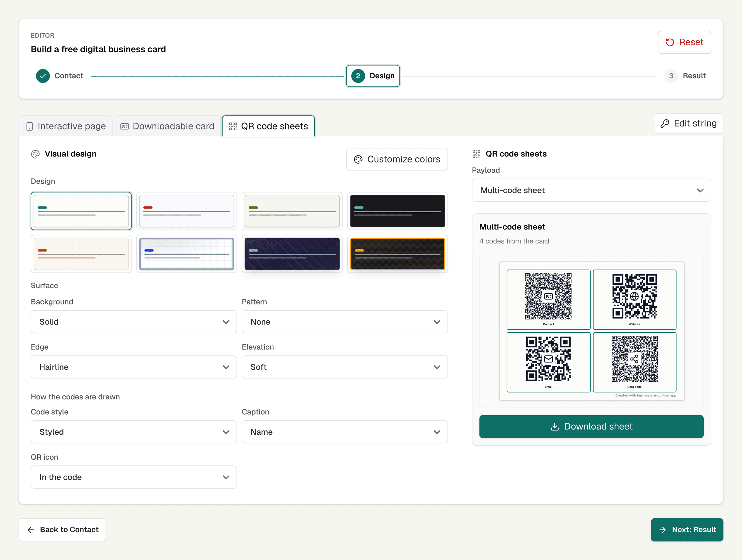Switch to the Downloadable card tab

pos(167,126)
